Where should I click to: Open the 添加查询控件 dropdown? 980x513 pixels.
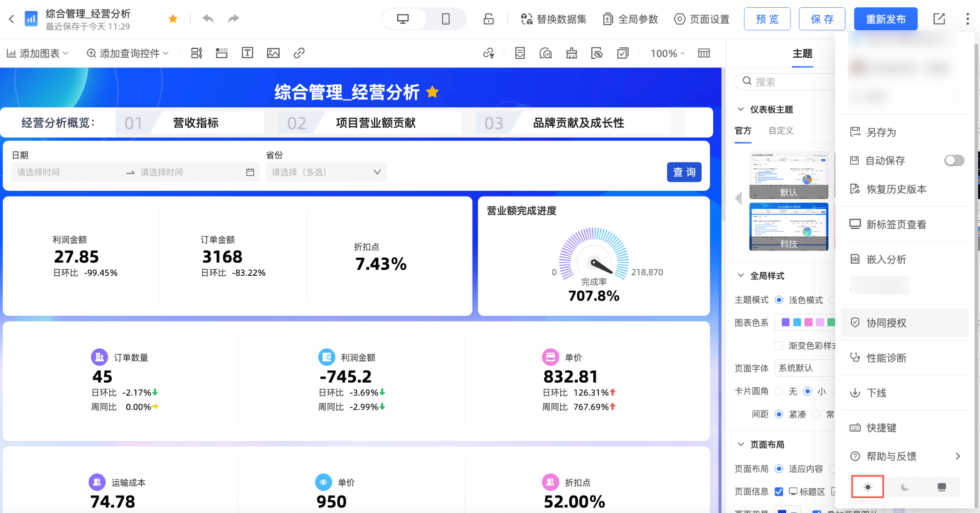pos(128,53)
